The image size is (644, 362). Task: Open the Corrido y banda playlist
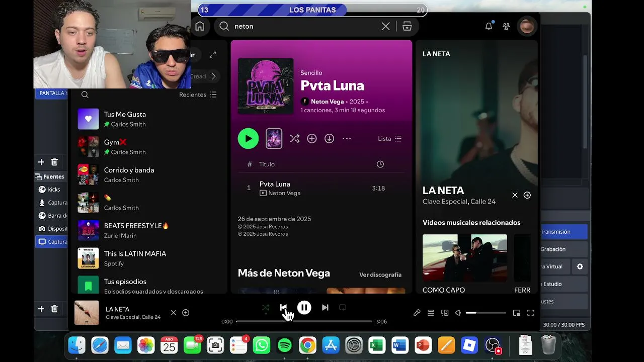147,174
